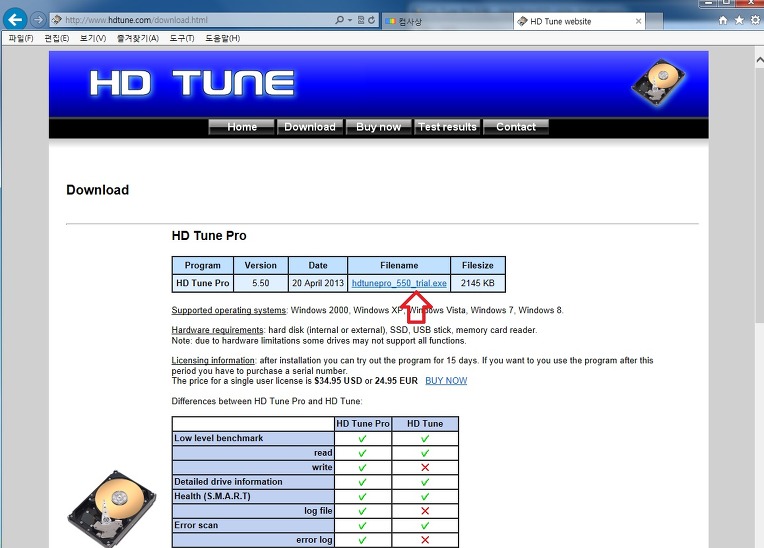Click the 'Filesize' column header
Screen dimensions: 764x548
coord(478,265)
